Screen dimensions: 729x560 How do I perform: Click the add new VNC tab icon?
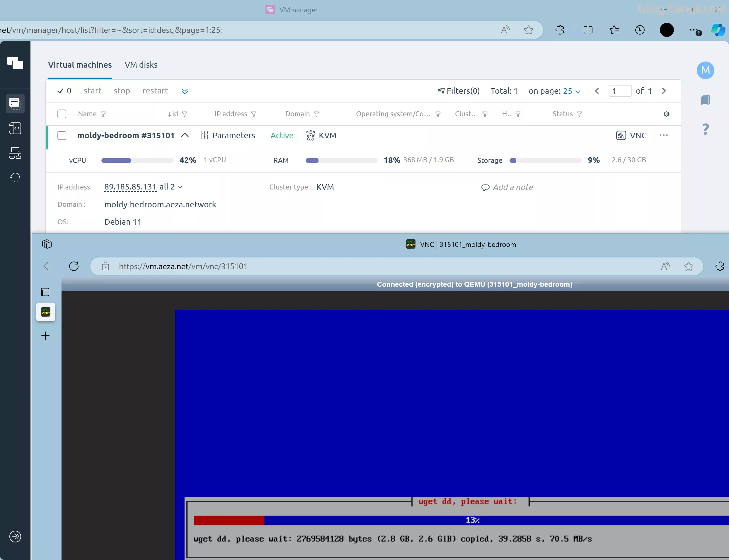45,336
